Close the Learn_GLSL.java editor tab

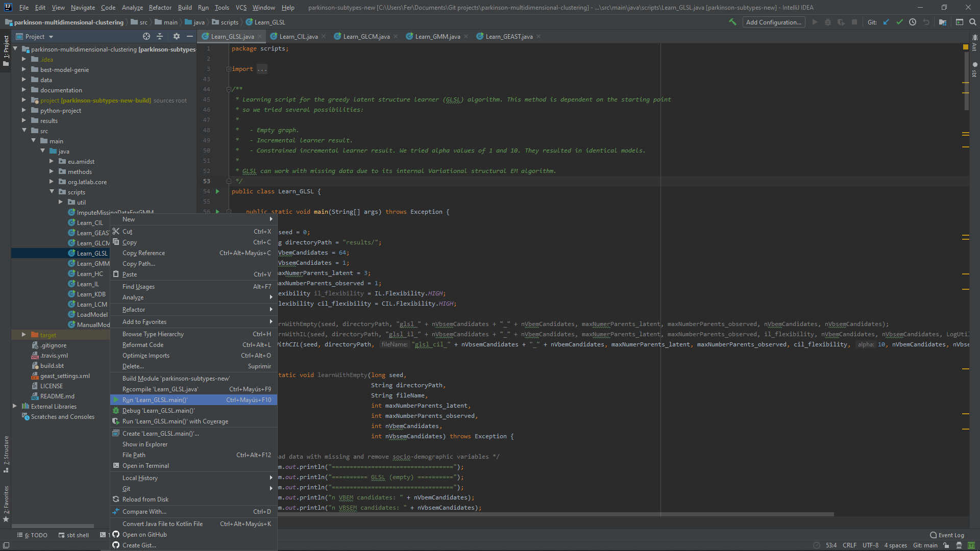click(260, 36)
